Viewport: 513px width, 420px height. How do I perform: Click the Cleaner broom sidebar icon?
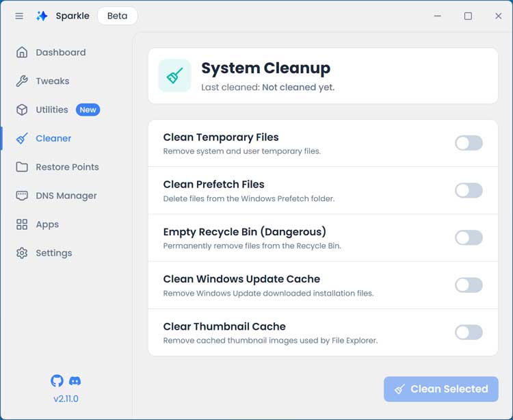click(22, 138)
